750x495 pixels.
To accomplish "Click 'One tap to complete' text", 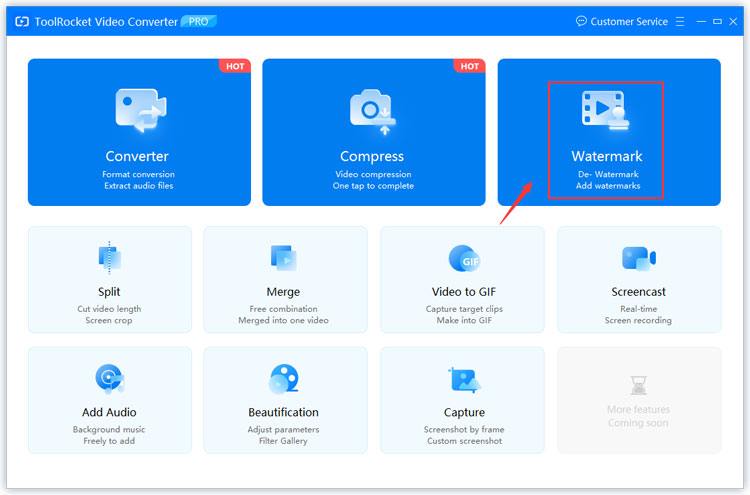I will click(373, 186).
